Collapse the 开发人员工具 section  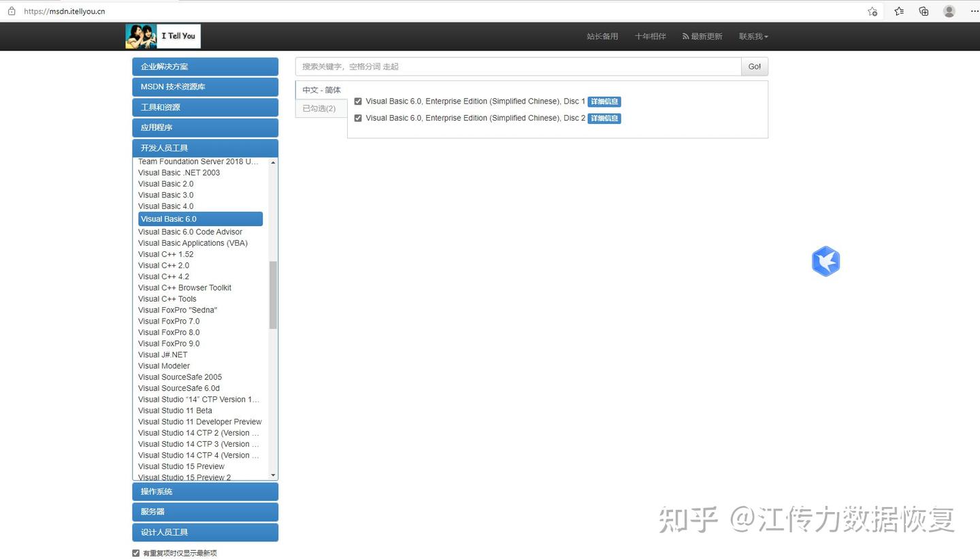coord(205,148)
